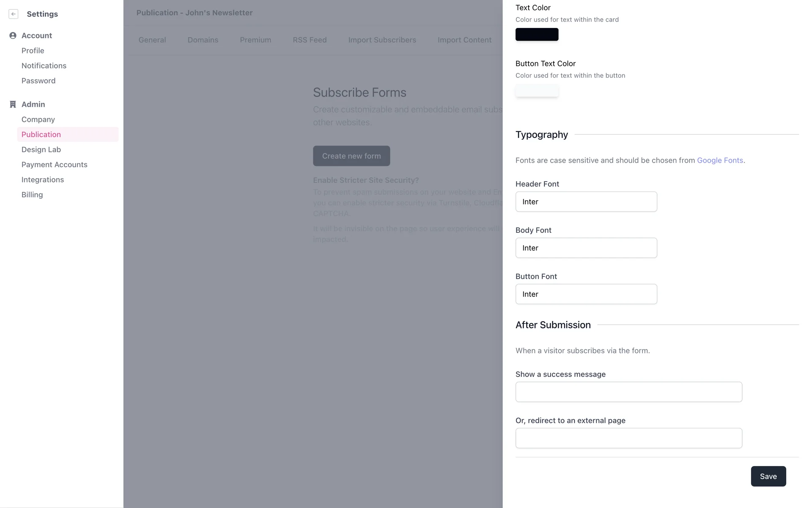Open the RSS Feed tab

pyautogui.click(x=310, y=40)
